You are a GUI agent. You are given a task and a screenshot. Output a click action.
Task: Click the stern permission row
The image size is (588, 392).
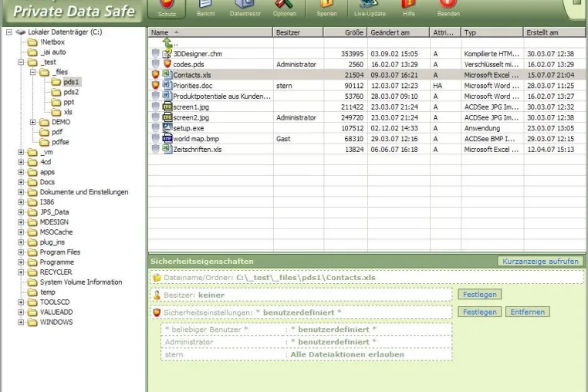306,354
